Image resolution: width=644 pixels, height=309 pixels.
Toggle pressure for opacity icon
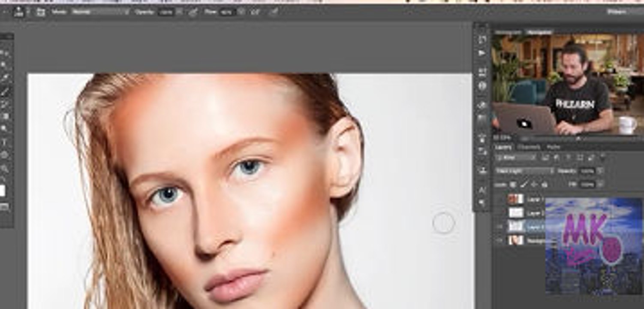(193, 12)
